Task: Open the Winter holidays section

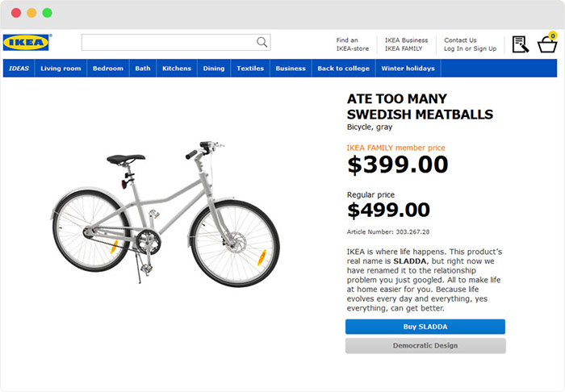Action: point(408,69)
